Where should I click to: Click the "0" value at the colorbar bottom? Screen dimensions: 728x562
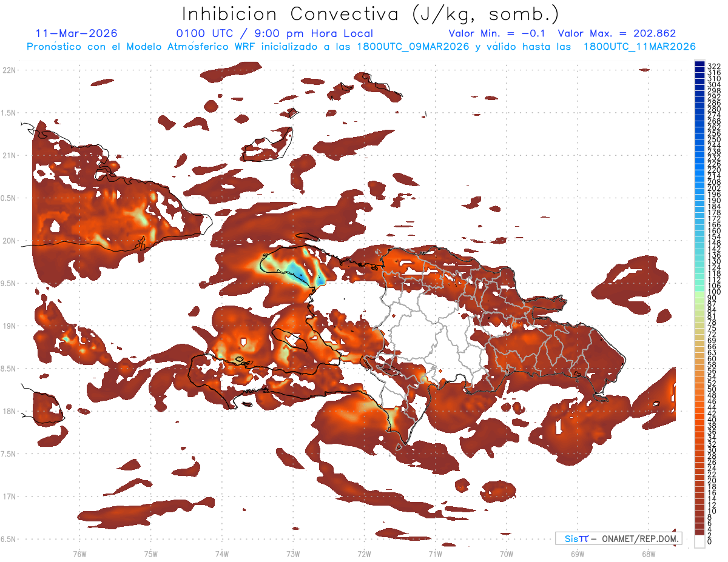click(710, 541)
